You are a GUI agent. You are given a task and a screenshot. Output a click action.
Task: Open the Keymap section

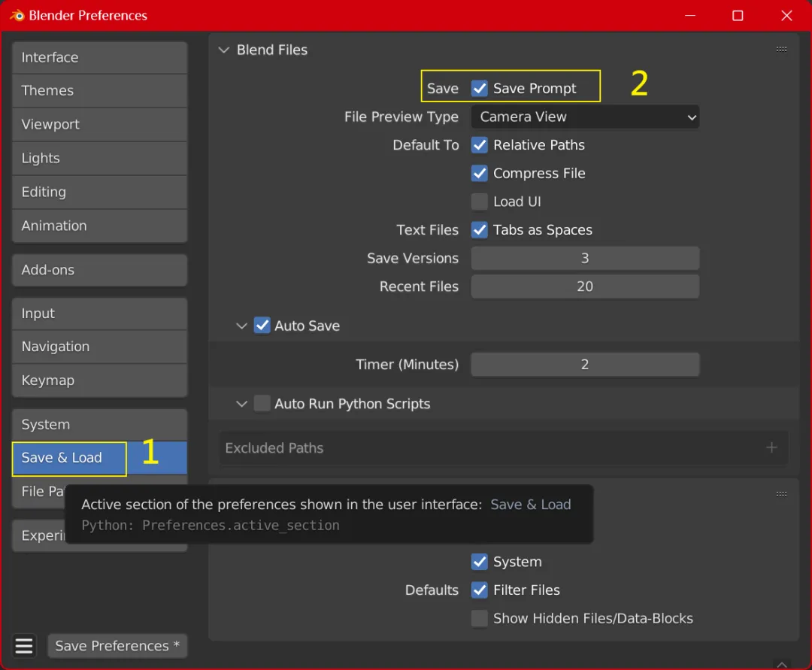coord(99,380)
